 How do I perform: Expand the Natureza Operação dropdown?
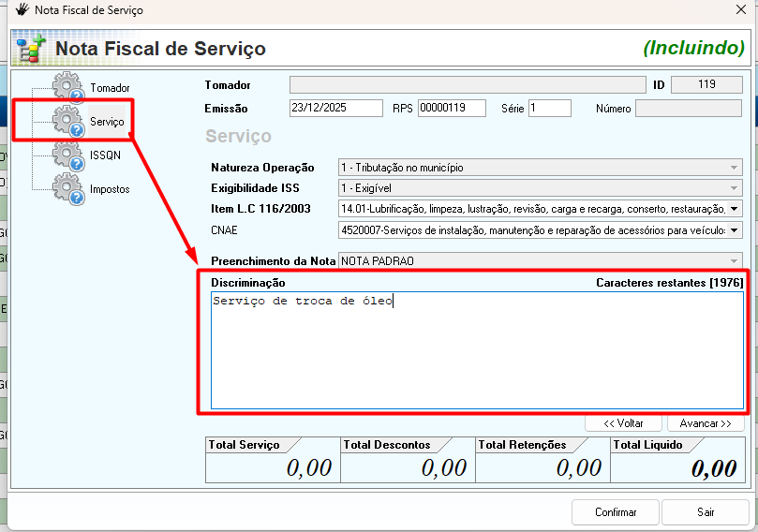click(x=734, y=168)
